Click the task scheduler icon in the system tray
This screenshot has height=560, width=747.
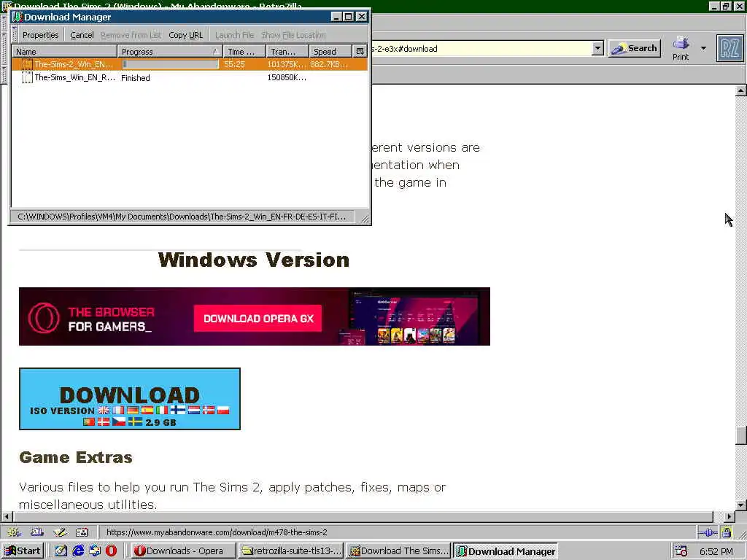tap(681, 551)
